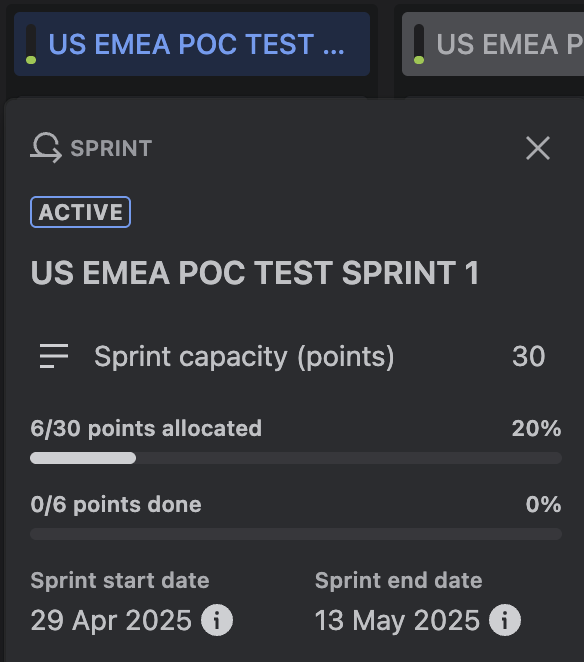Click the sprint capacity lines icon

click(x=54, y=356)
